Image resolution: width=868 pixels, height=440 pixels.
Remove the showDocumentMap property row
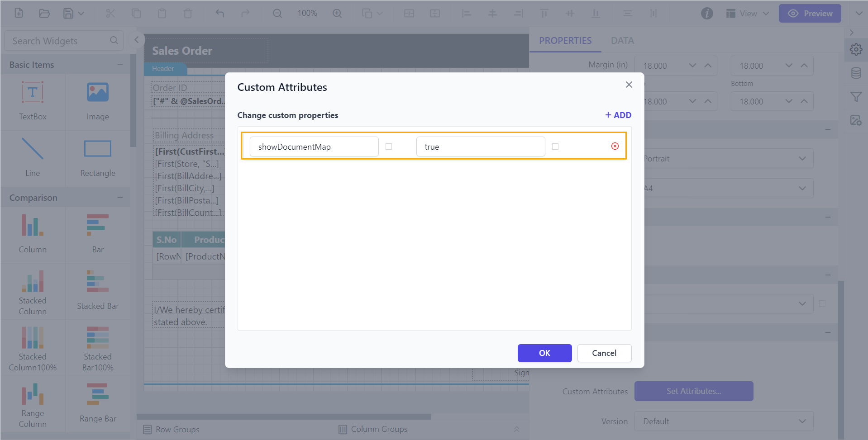[x=615, y=146]
